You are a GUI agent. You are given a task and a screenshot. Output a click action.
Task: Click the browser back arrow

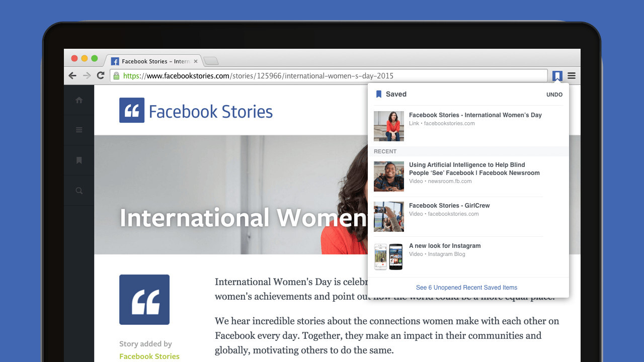point(72,75)
